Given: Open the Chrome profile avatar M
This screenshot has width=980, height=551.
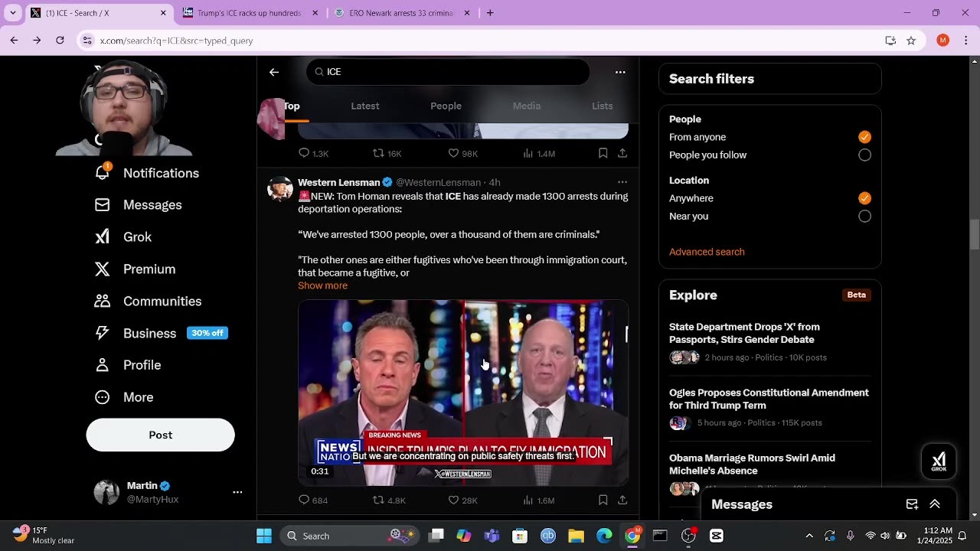Looking at the screenshot, I should pos(943,41).
